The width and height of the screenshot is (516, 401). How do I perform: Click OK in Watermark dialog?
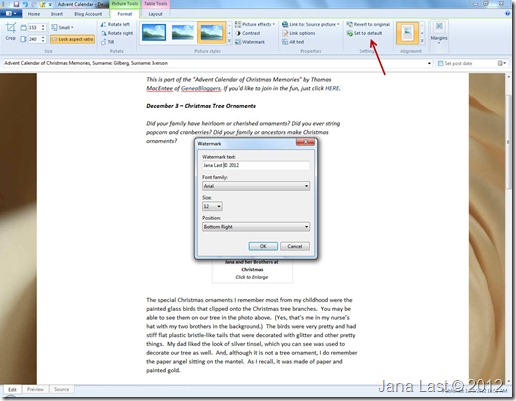pos(263,246)
